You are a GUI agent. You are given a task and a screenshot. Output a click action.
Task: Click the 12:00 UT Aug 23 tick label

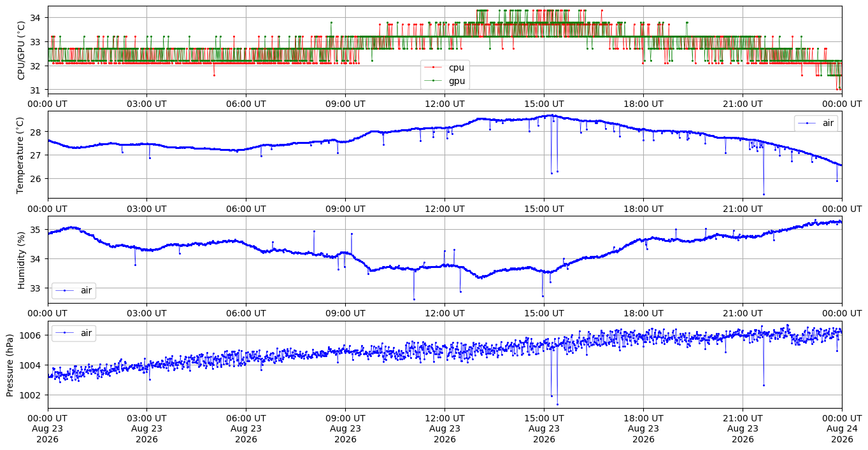pos(445,428)
